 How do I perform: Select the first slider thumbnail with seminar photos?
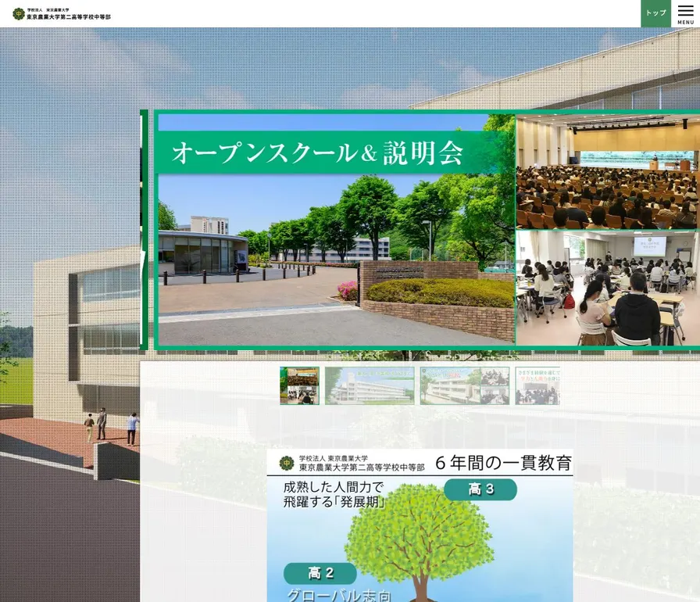(x=299, y=386)
